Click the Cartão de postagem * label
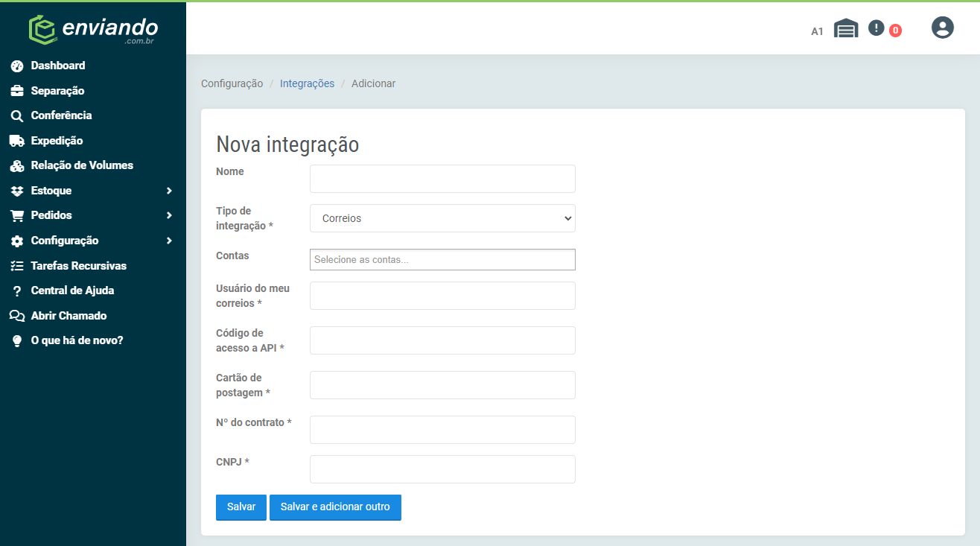The height and width of the screenshot is (546, 980). tap(243, 385)
